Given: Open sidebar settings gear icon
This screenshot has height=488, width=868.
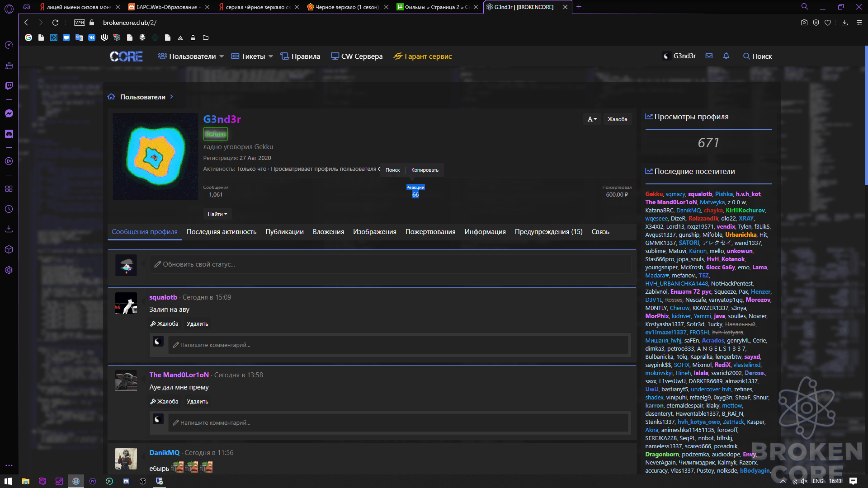Looking at the screenshot, I should 9,270.
